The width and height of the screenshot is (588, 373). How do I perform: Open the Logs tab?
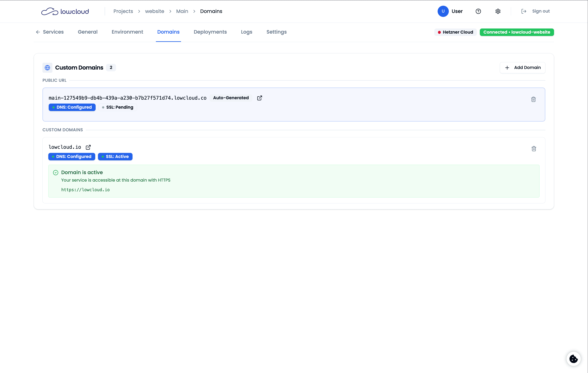[246, 32]
